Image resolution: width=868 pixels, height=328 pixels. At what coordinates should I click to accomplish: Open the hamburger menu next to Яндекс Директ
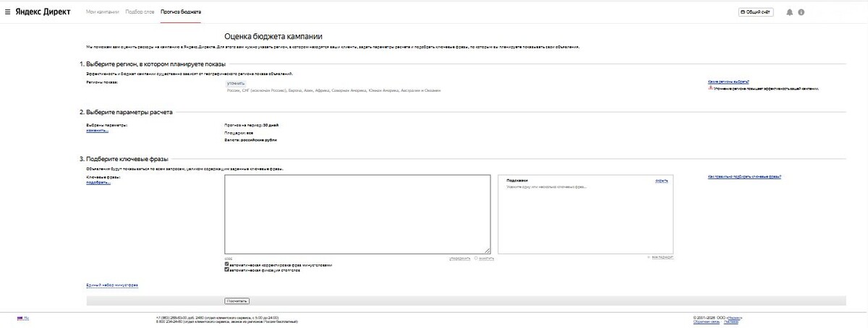(7, 12)
